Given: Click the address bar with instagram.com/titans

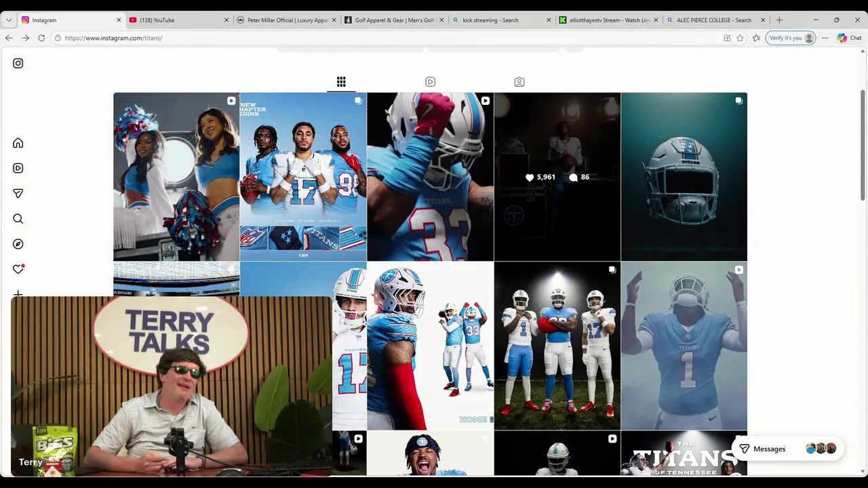Looking at the screenshot, I should [x=383, y=38].
